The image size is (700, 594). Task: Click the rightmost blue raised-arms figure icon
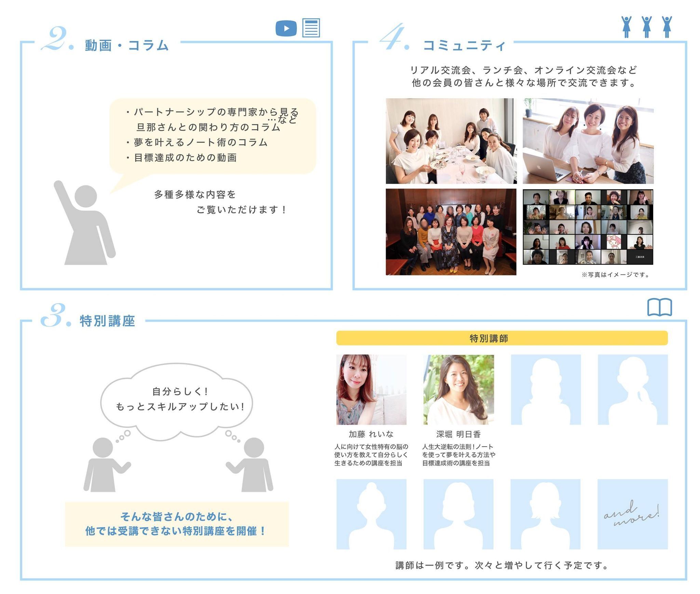coord(667,27)
